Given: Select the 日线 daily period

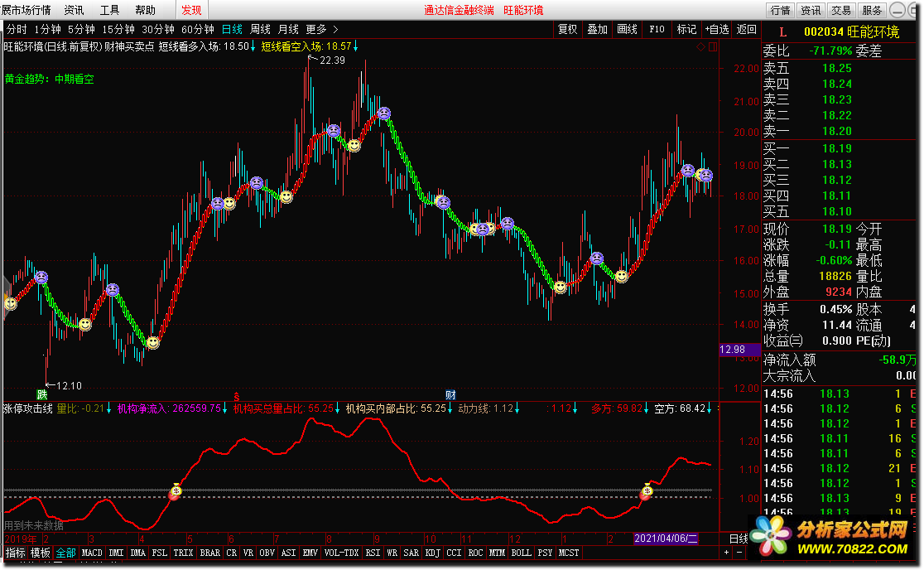Looking at the screenshot, I should point(232,29).
